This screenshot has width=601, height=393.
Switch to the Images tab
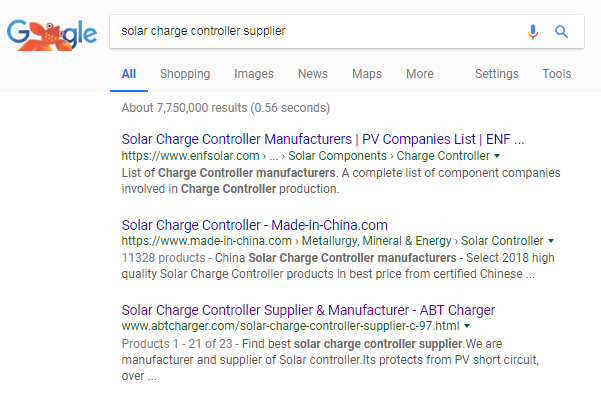[254, 74]
